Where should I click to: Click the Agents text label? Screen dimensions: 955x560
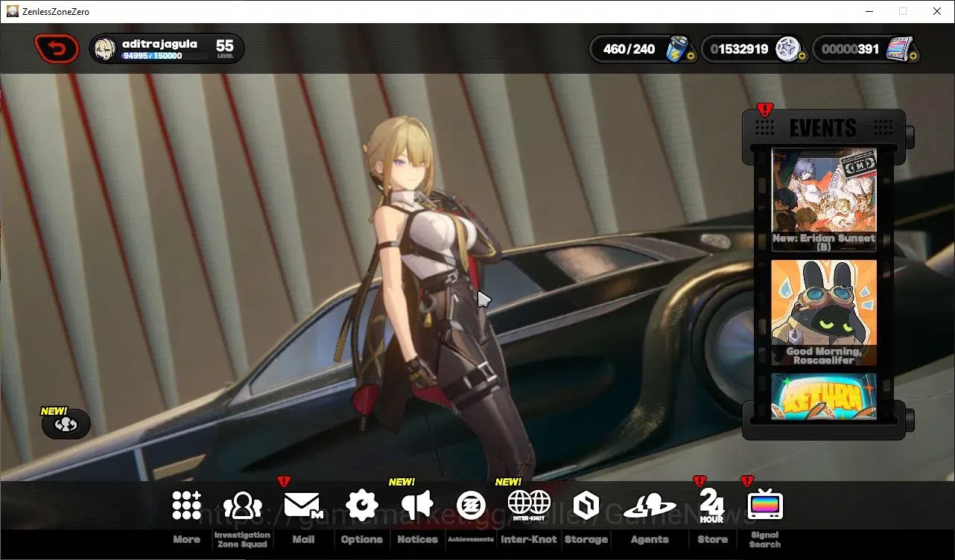[650, 540]
